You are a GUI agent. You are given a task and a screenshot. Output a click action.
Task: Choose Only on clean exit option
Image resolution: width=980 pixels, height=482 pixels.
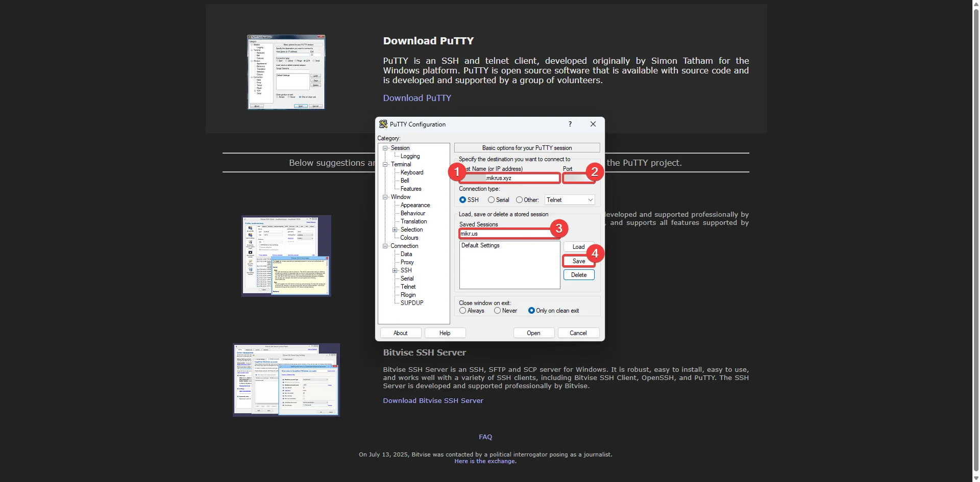click(531, 311)
